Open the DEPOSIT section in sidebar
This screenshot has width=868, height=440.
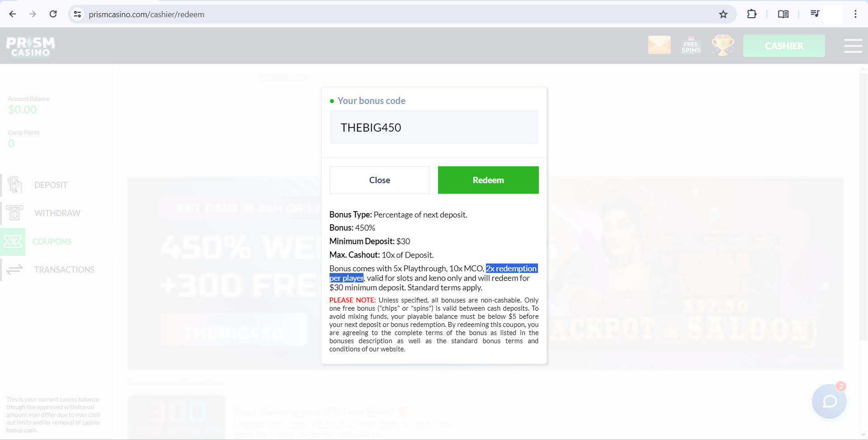51,185
